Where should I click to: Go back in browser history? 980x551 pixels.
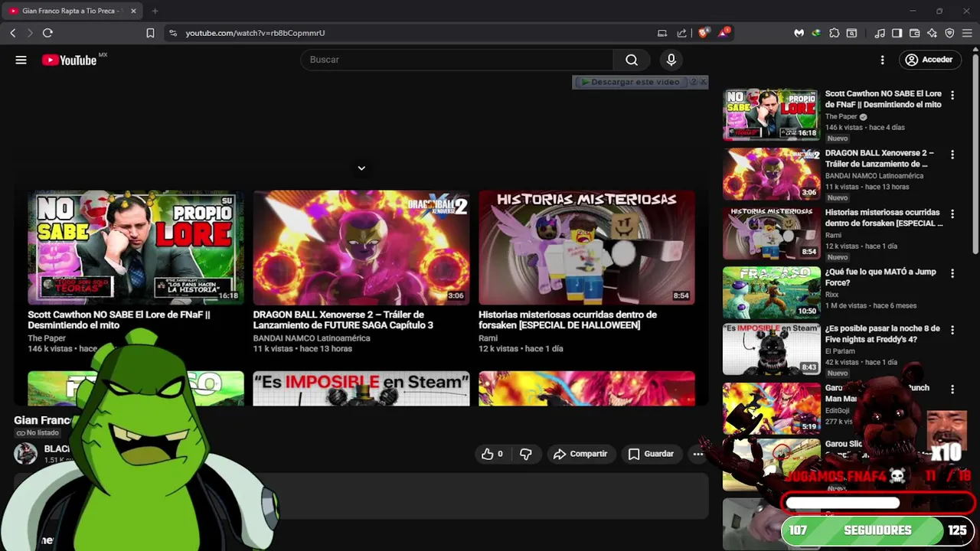12,33
